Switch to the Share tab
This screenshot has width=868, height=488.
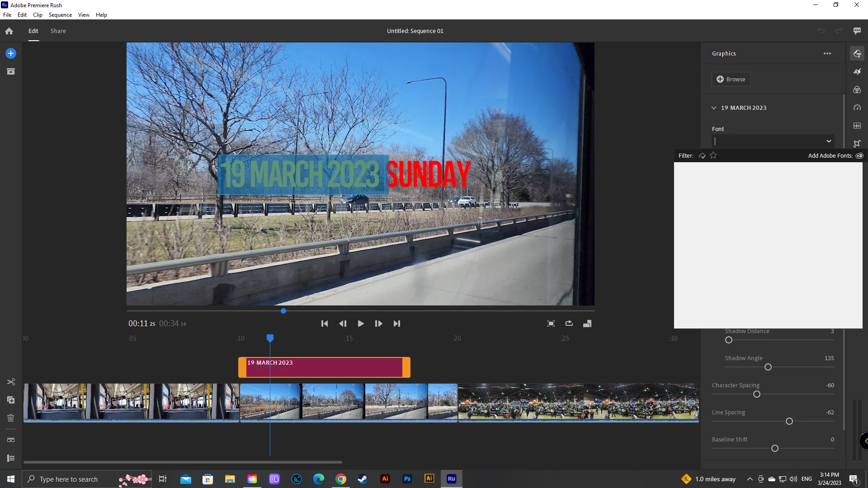58,31
